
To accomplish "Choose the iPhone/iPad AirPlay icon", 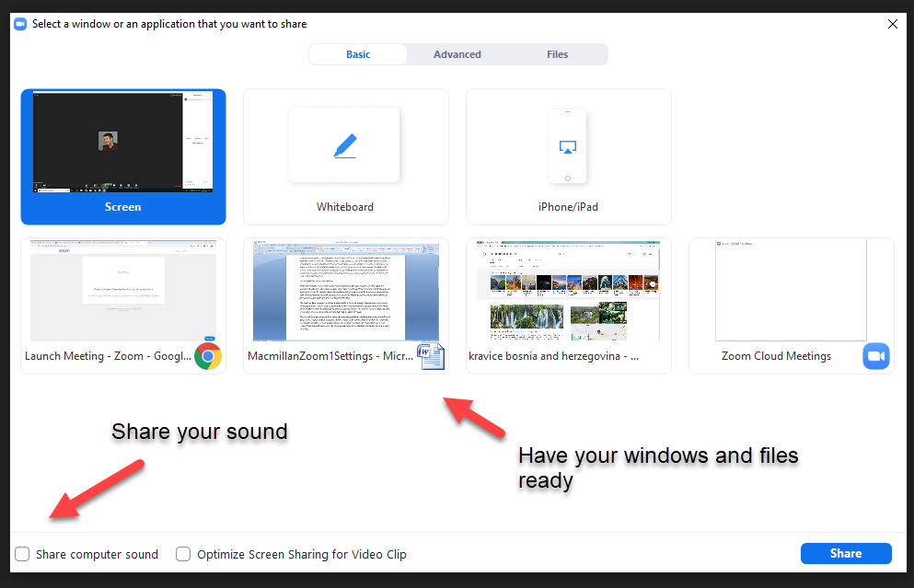I will tap(568, 146).
